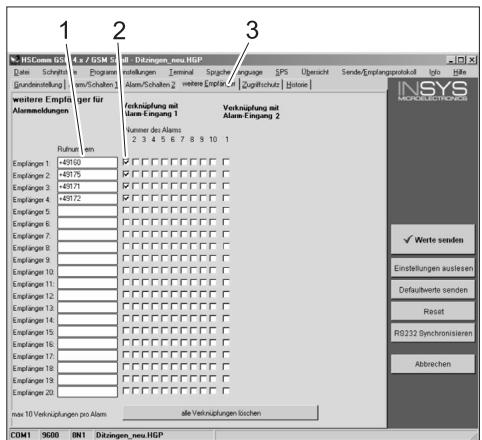This screenshot has height=440, width=482.
Task: Click alle Verknüpfungen löschen button
Action: [x=221, y=413]
